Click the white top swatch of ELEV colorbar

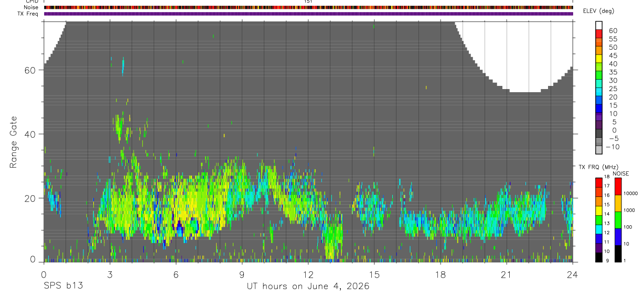coord(599,26)
